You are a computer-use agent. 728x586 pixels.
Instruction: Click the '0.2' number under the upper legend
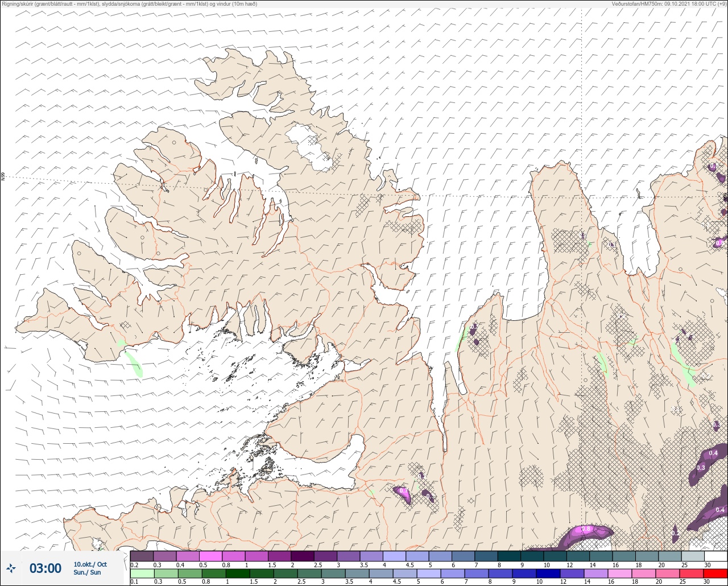tap(134, 564)
